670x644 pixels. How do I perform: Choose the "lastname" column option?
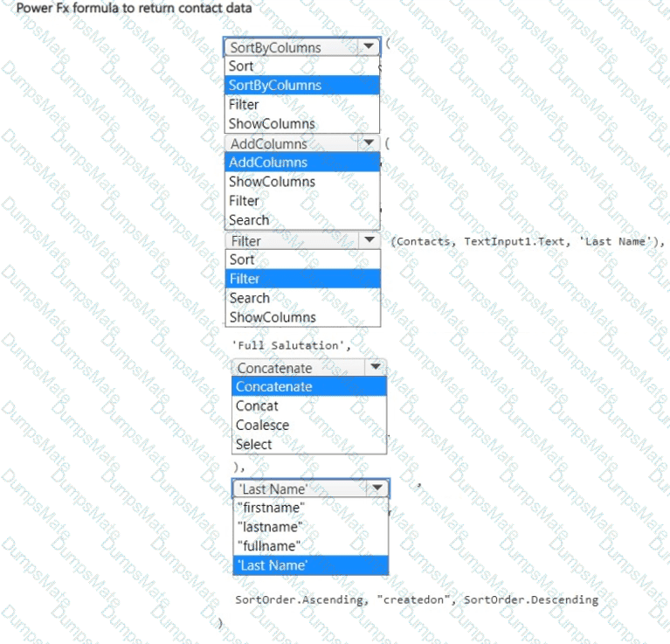point(270,527)
